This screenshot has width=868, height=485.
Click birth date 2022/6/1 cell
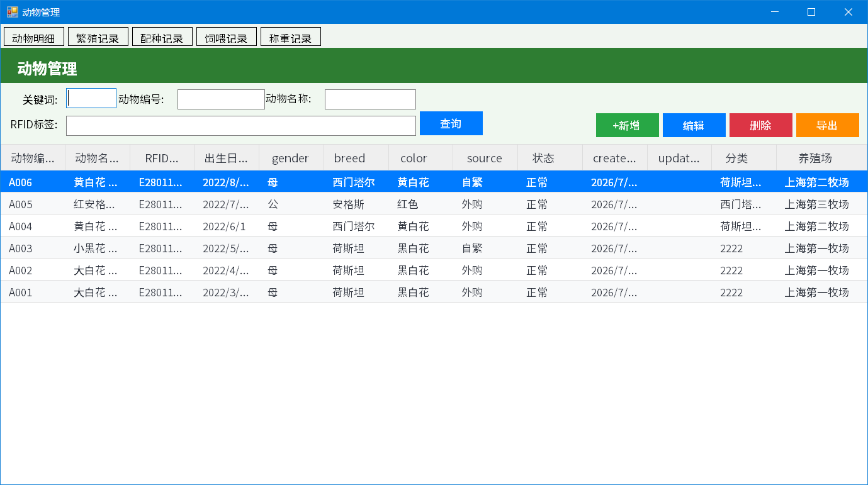point(227,226)
